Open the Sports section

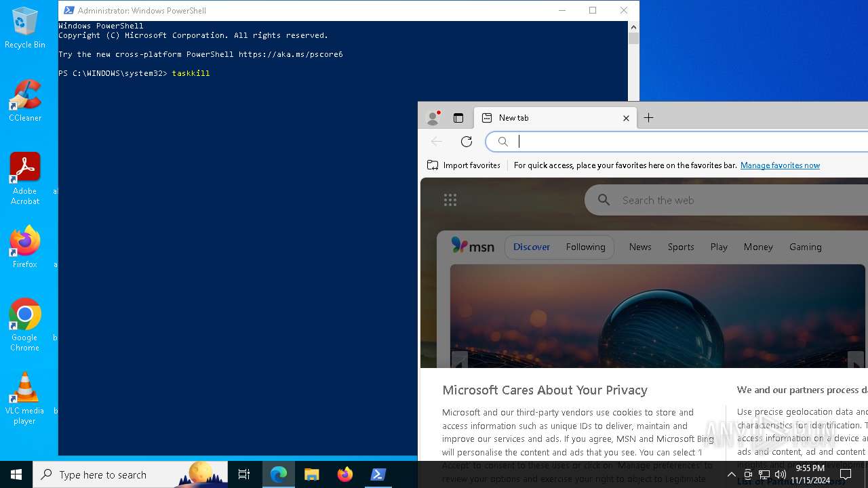tap(681, 247)
